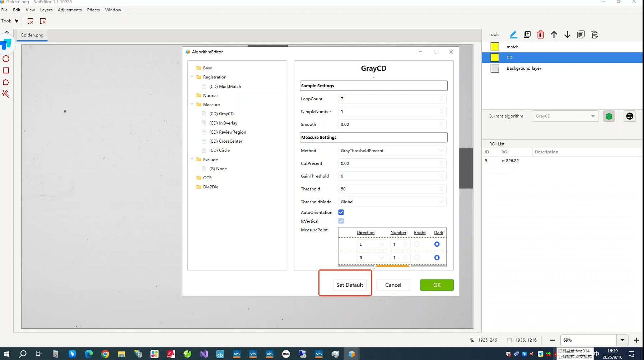Select the rectangle ROI drawing tool
Screen dimensions: 644x360
click(6, 70)
